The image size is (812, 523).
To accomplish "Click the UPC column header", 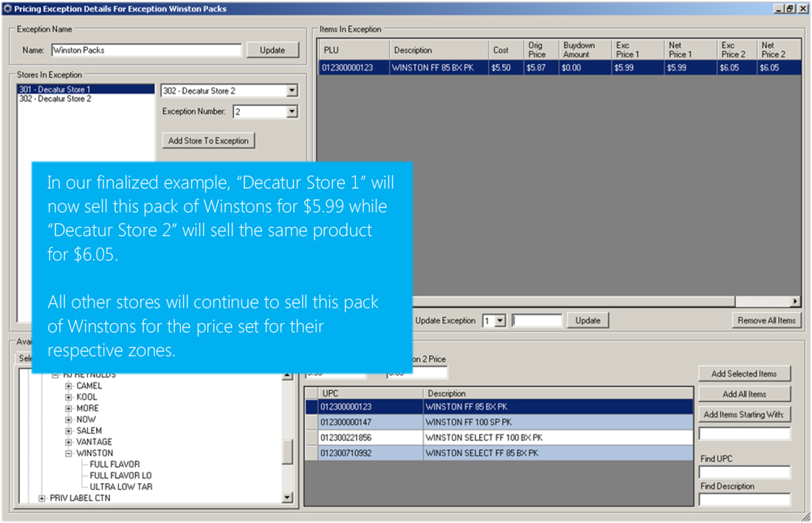I will pos(371,394).
